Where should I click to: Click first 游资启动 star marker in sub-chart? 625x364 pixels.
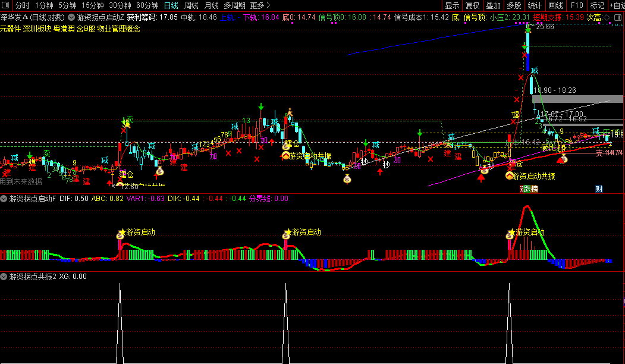pos(123,231)
